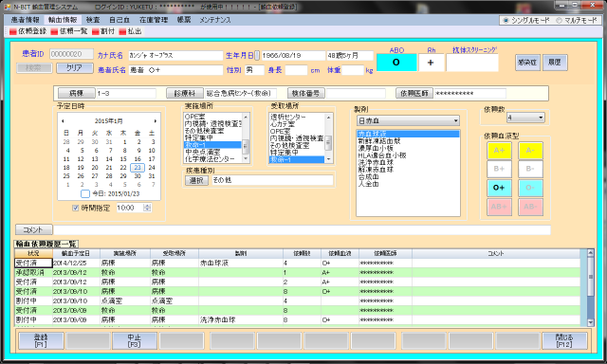Click the コメント button

click(x=34, y=229)
